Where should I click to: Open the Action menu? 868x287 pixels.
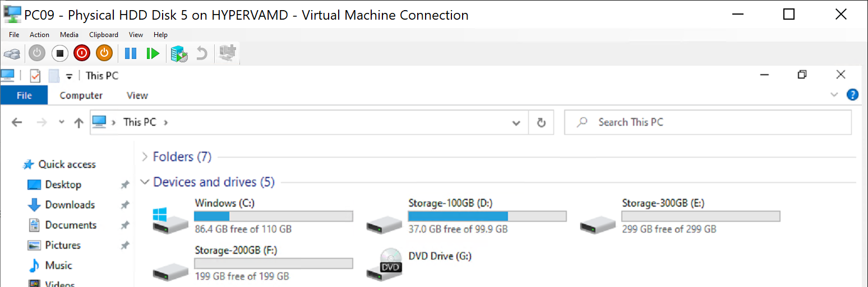pos(40,35)
